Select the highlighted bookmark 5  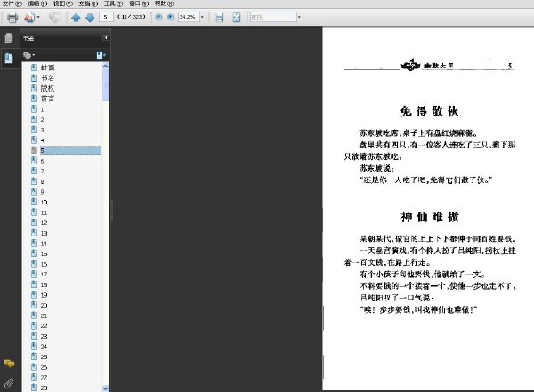[x=70, y=150]
